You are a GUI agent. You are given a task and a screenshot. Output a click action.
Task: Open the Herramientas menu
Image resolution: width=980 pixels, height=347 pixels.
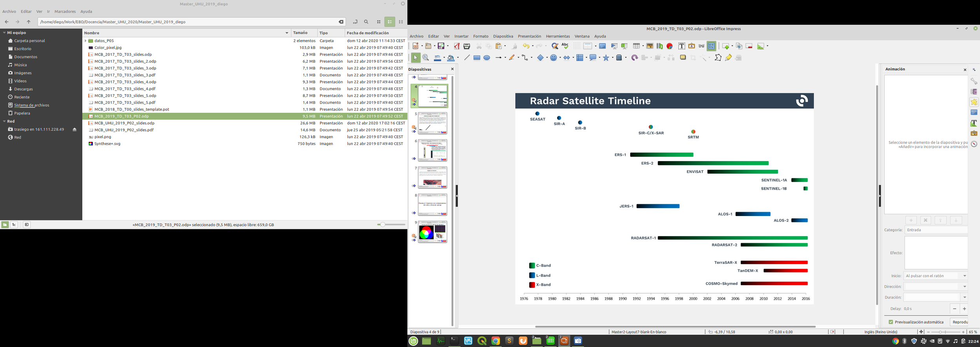pos(558,36)
